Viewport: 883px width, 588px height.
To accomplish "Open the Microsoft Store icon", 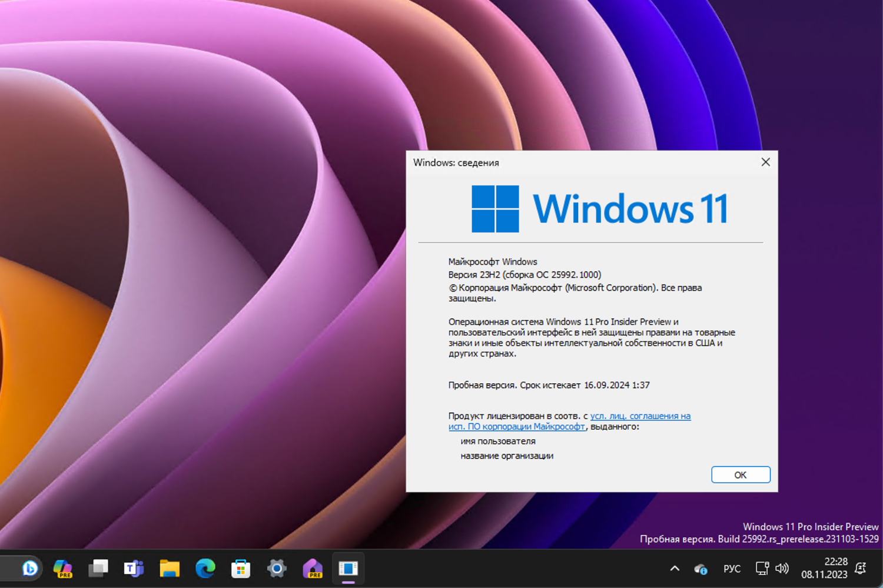I will pos(241,569).
